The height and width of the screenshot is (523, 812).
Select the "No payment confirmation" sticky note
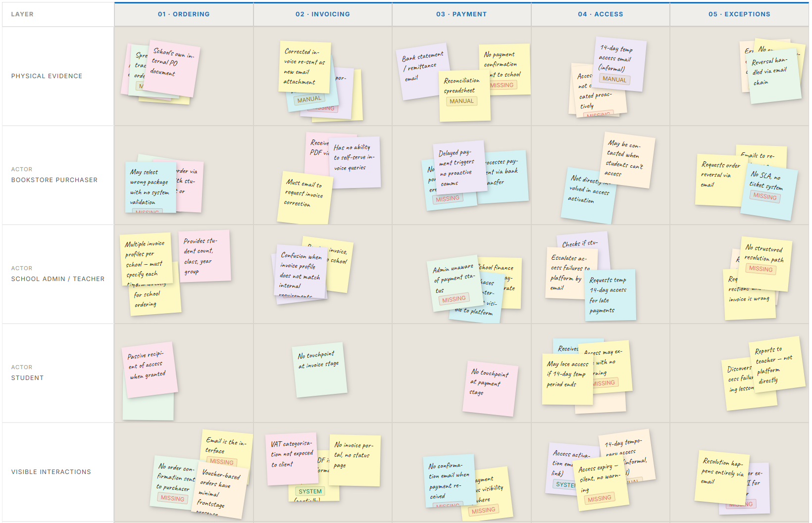click(505, 69)
